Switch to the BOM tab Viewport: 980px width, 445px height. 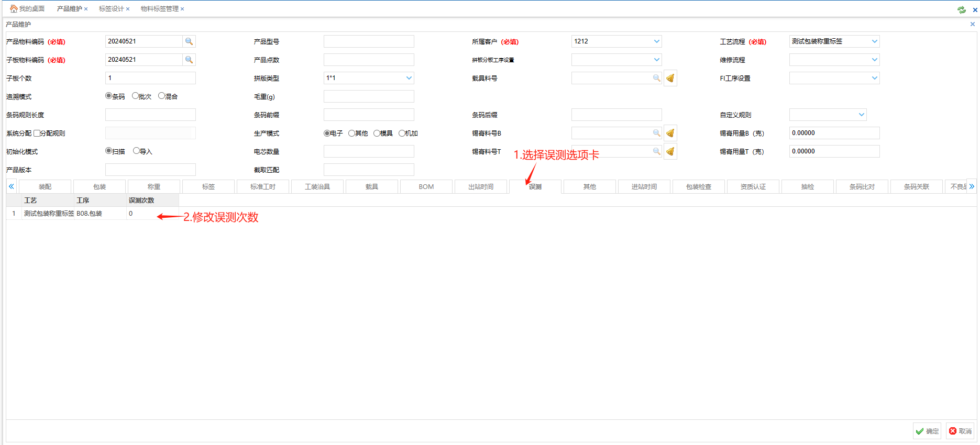tap(426, 187)
